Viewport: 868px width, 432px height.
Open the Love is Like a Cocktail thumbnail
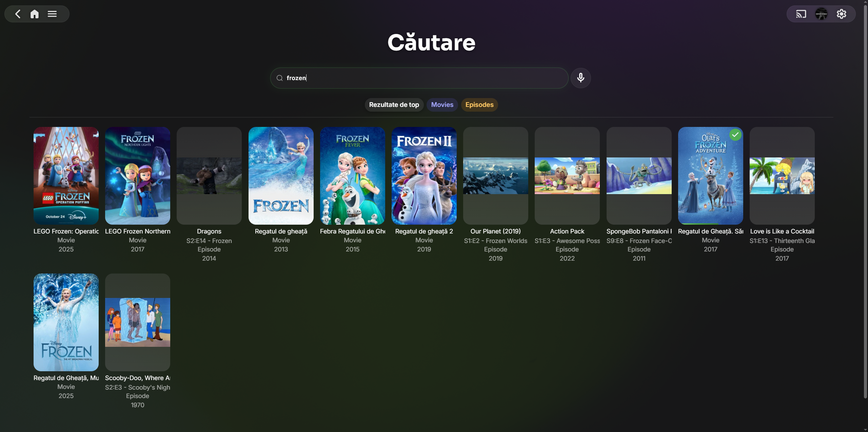click(782, 176)
